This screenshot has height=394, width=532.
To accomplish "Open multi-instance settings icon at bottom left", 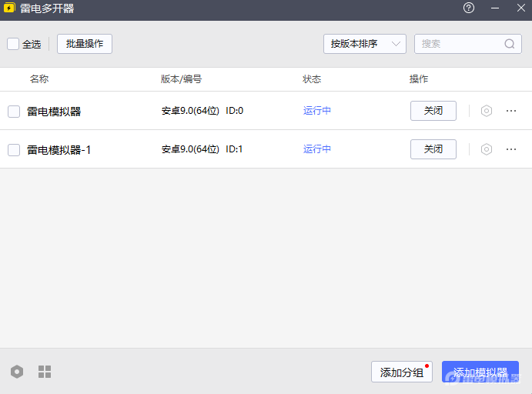I will point(17,372).
